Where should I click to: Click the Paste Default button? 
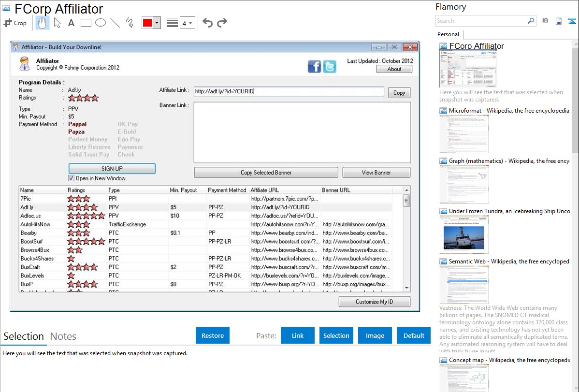(x=414, y=335)
